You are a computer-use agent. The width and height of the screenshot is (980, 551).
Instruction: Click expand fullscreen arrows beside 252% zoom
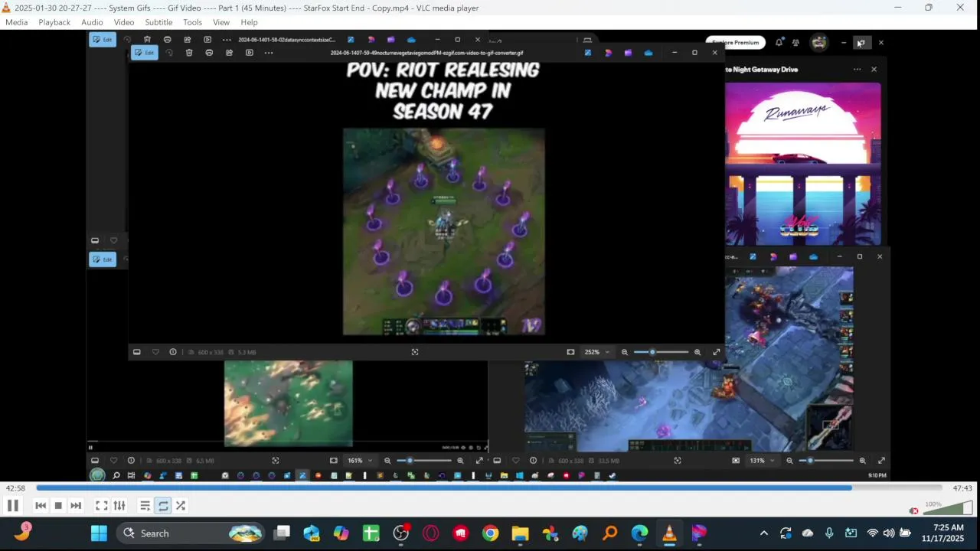pos(717,352)
